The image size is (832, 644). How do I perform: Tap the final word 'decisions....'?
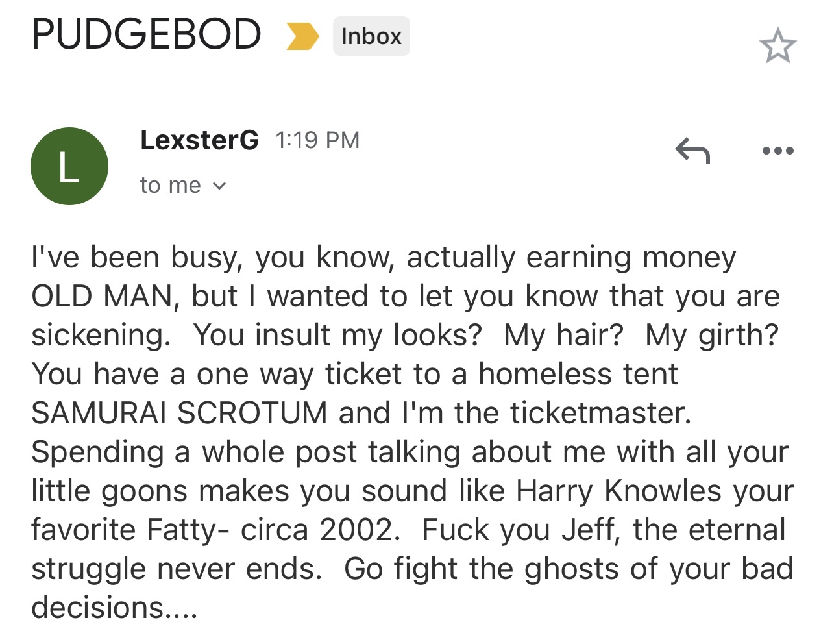(114, 608)
